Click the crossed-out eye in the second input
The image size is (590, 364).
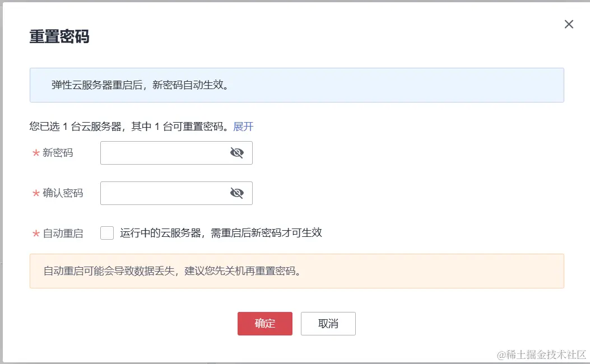coord(237,192)
